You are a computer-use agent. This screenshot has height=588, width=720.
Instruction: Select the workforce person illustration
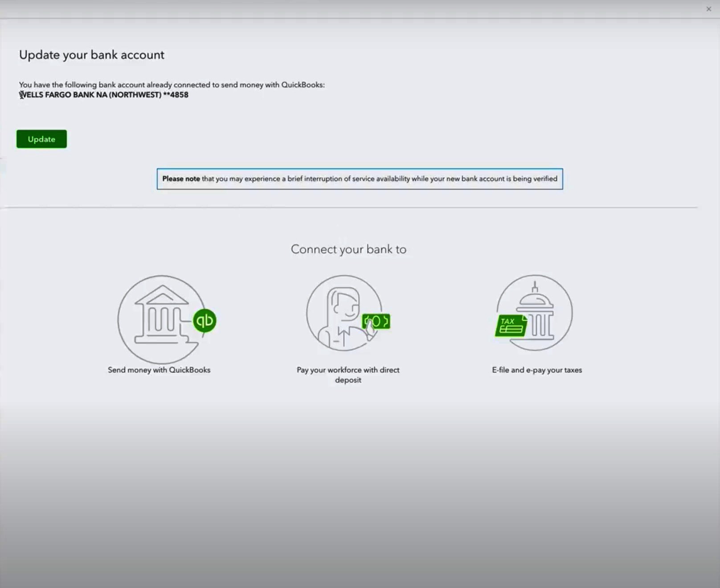pyautogui.click(x=344, y=313)
